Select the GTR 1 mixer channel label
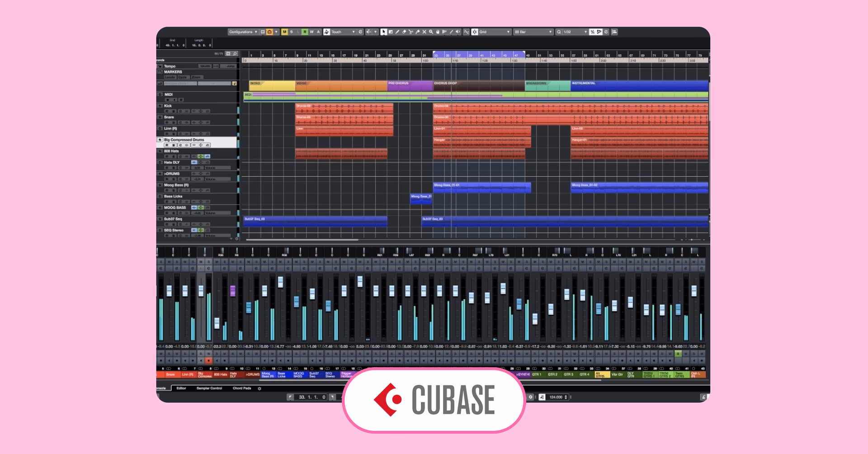Viewport: 868px width, 454px height. tap(538, 374)
